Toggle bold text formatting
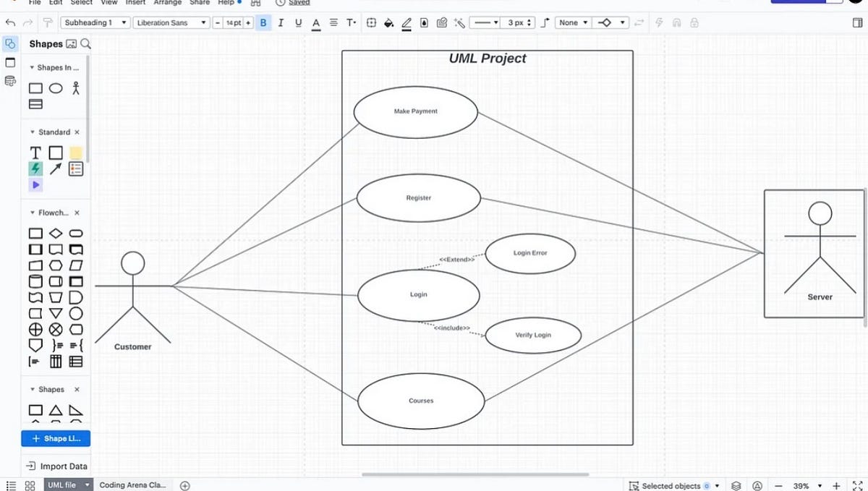This screenshot has width=868, height=491. point(263,22)
